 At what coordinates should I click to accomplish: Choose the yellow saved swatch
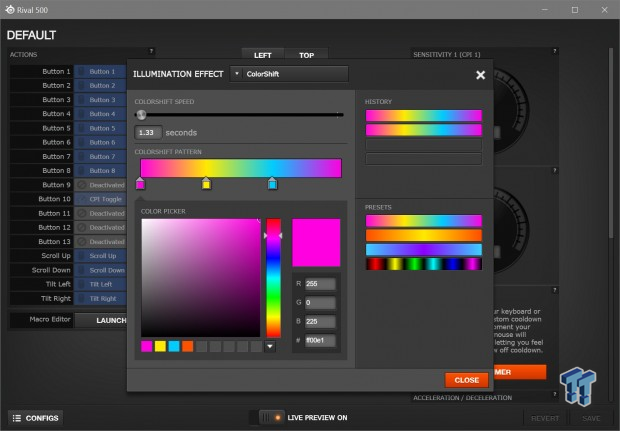[x=160, y=346]
